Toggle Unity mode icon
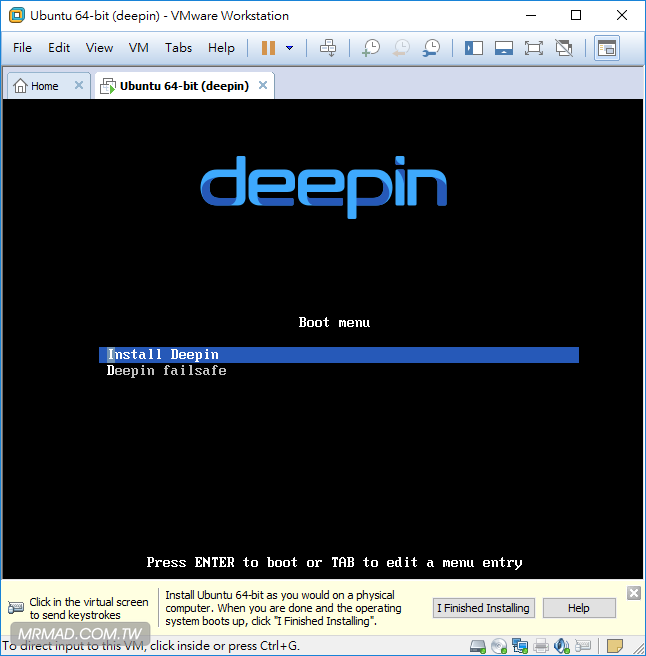This screenshot has width=646, height=656. [564, 48]
